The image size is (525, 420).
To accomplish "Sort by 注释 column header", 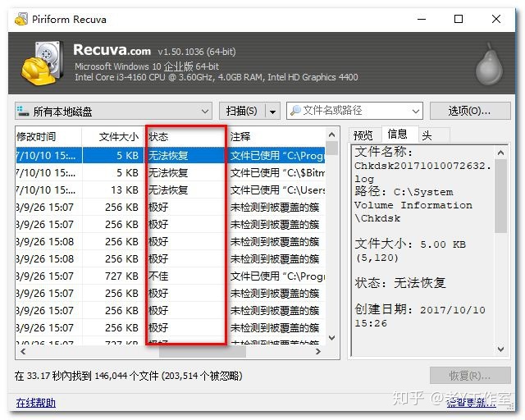I will (x=276, y=137).
